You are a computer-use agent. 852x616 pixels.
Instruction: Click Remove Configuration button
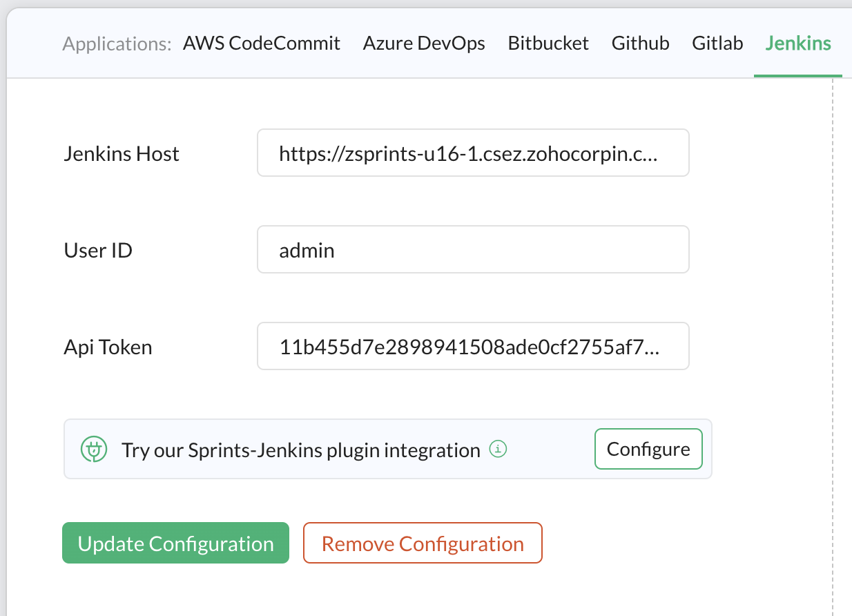(423, 543)
